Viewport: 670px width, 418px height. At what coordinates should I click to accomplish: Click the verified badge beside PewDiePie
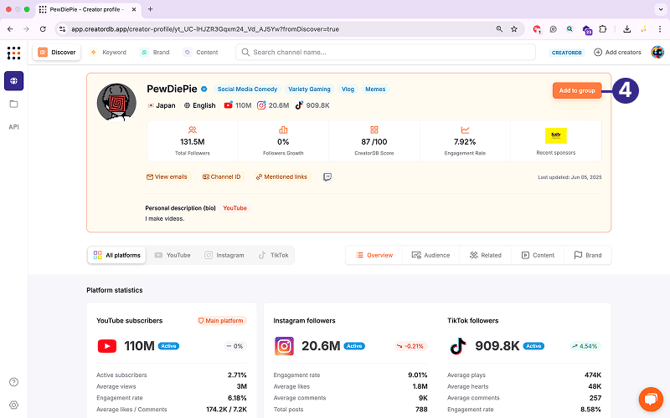pos(204,89)
